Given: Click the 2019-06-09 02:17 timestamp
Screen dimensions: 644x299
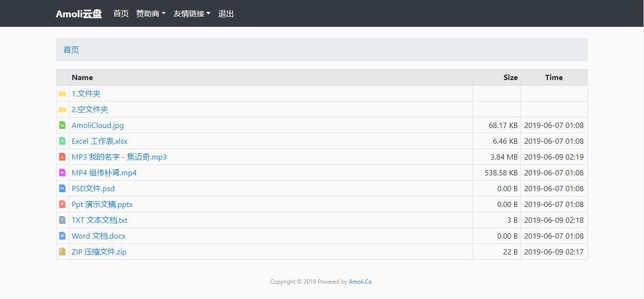Looking at the screenshot, I should coord(554,252).
